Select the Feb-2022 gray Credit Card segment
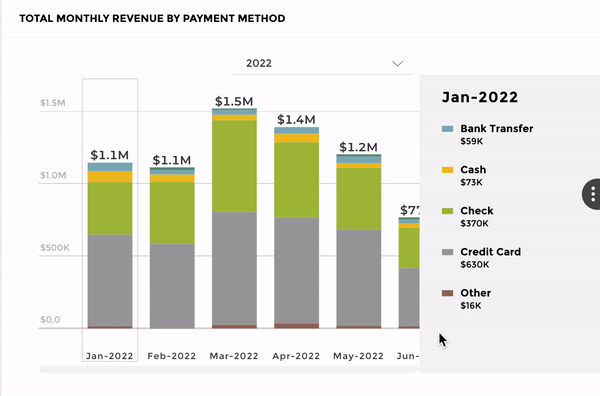The width and height of the screenshot is (600, 396). click(172, 286)
